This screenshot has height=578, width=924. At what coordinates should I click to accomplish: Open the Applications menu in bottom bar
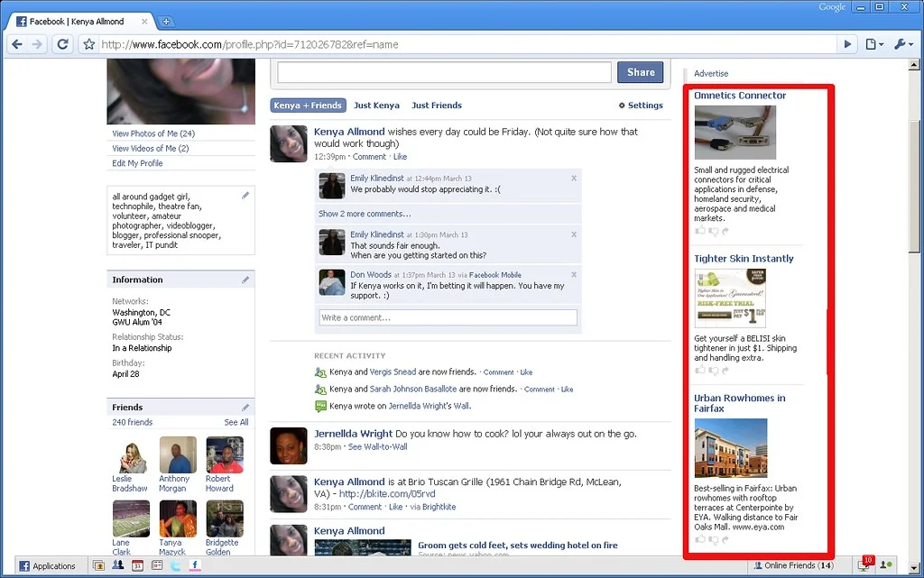pos(48,565)
